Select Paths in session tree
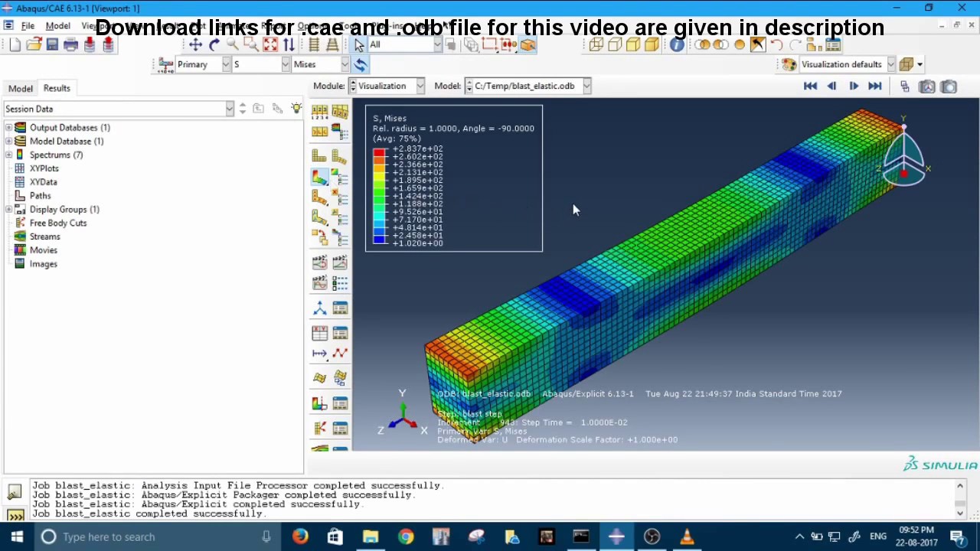This screenshot has height=551, width=980. (x=40, y=196)
